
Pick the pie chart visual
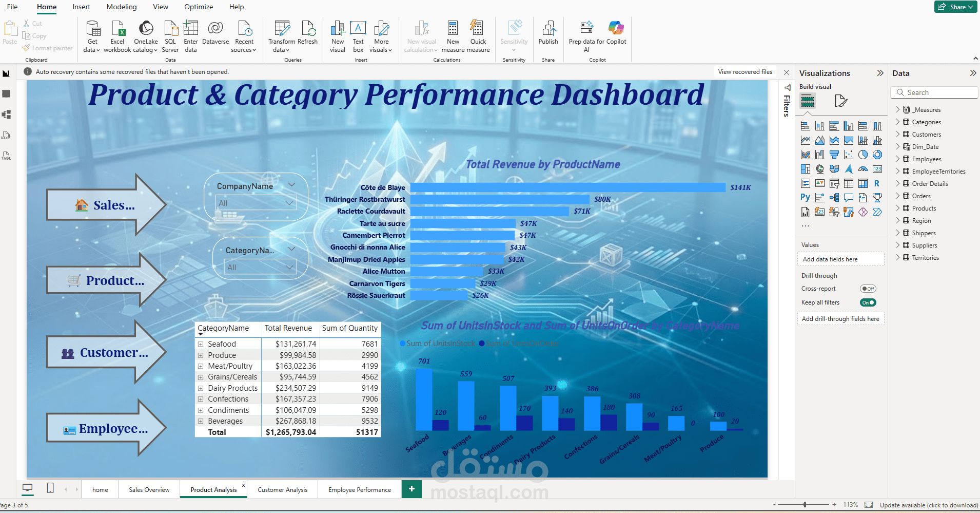click(863, 155)
